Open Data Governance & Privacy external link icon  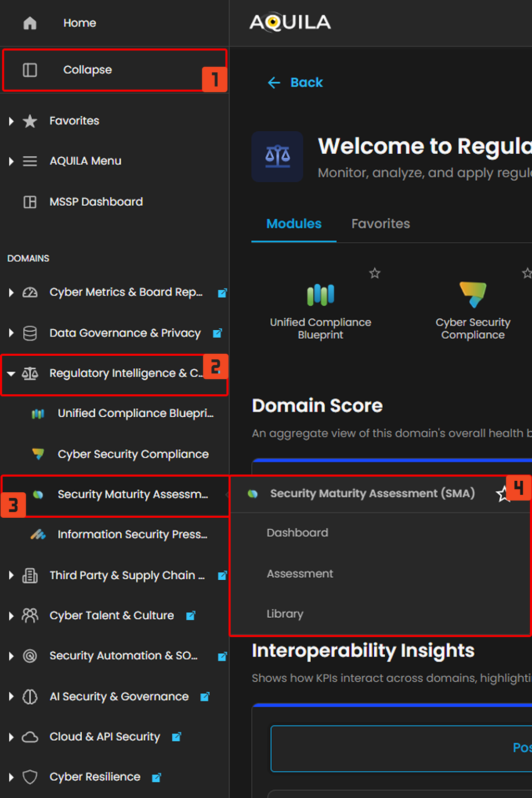click(218, 333)
